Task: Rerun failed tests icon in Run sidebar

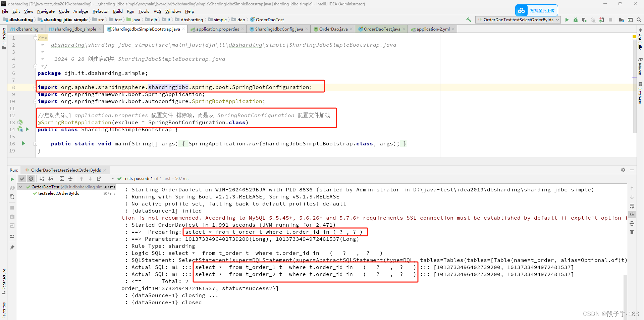Action: pyautogui.click(x=12, y=188)
